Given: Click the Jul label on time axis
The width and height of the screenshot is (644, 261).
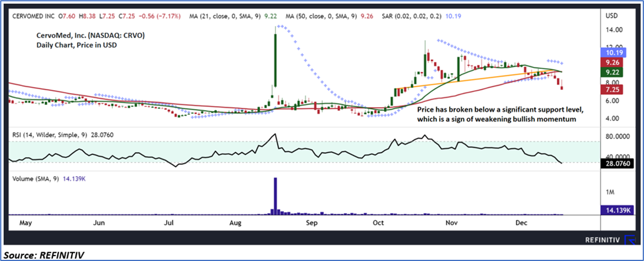Looking at the screenshot, I should pos(169,223).
